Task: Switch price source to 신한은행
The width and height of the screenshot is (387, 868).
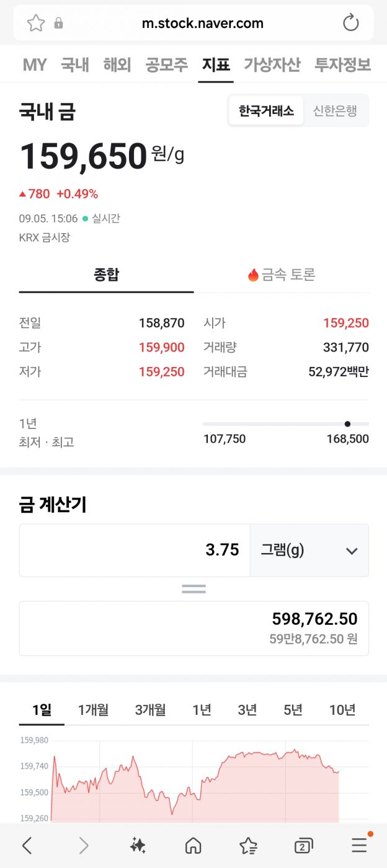Action: pyautogui.click(x=335, y=111)
